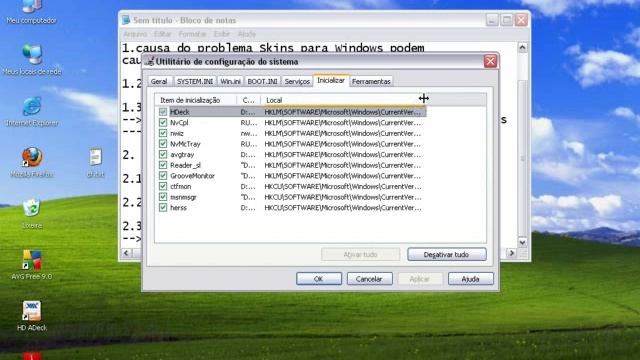Open Notepad Exibir menu
Image resolution: width=640 pixels, height=360 pixels.
(222, 34)
